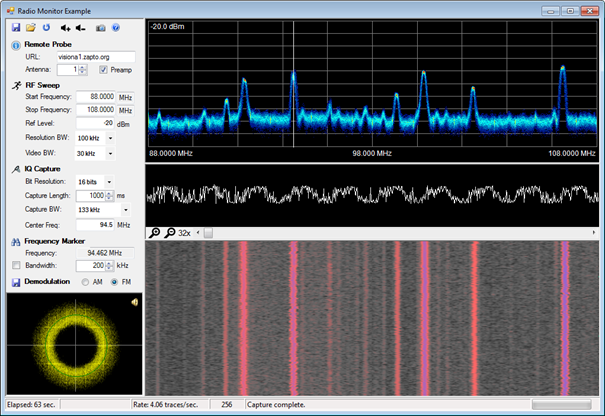Select AM demodulation
This screenshot has width=605, height=416.
[85, 282]
